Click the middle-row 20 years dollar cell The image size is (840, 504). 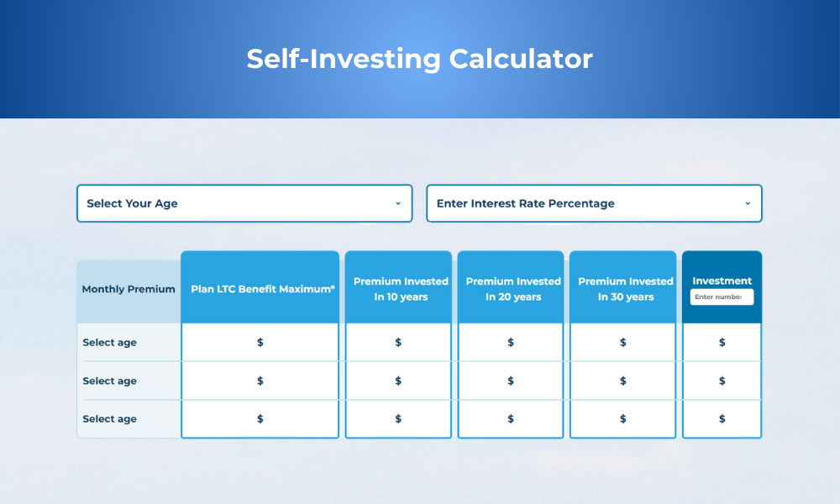point(511,381)
